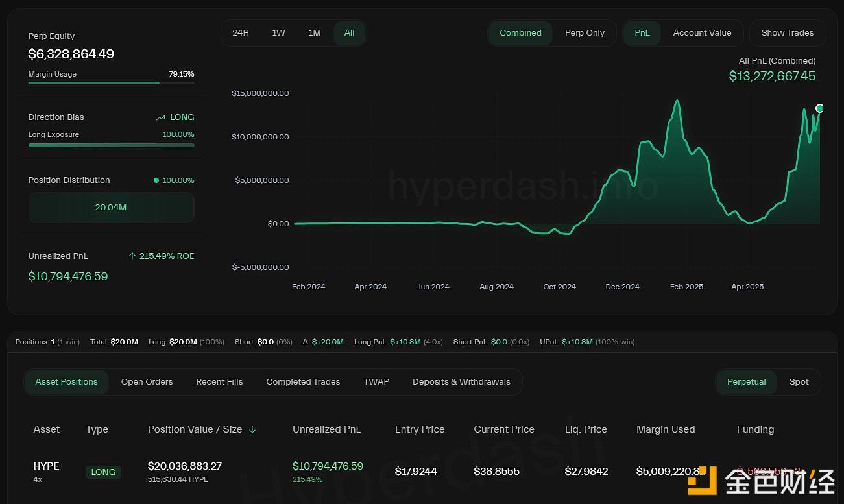
Task: Click the Unrealized PnL column header
Action: [x=327, y=429]
